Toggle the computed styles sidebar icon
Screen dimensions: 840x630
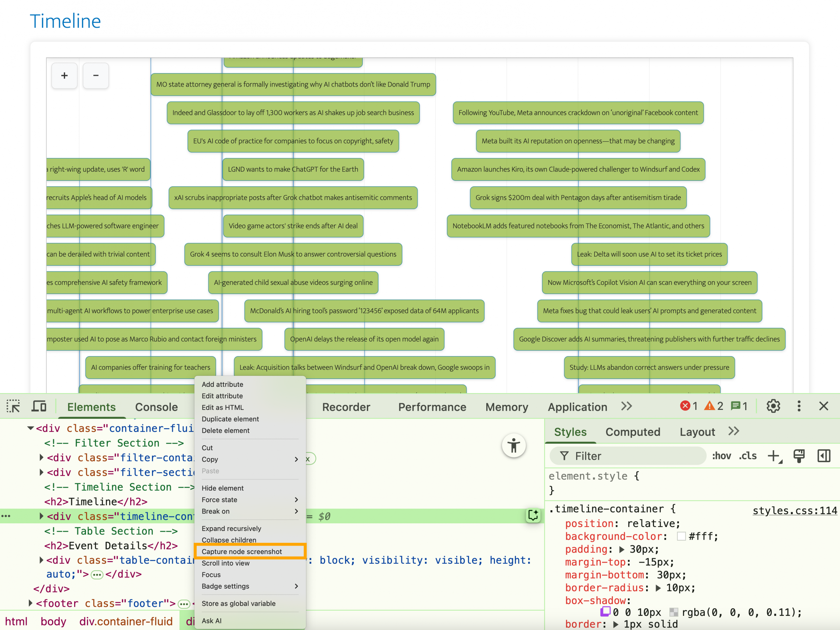(823, 456)
